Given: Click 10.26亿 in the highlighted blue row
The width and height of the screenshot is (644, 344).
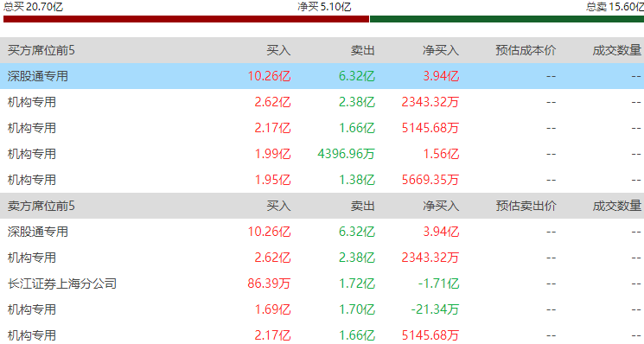Looking at the screenshot, I should pyautogui.click(x=269, y=76).
